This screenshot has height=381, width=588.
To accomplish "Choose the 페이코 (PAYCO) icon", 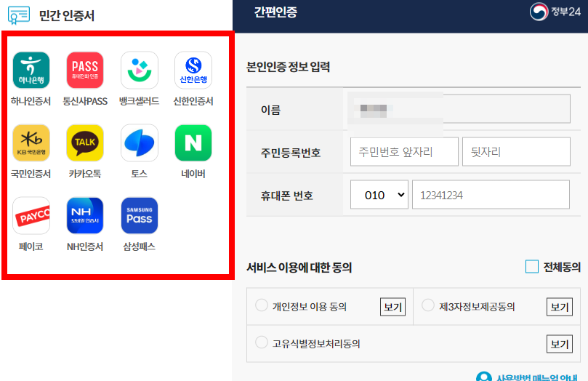I will (31, 216).
